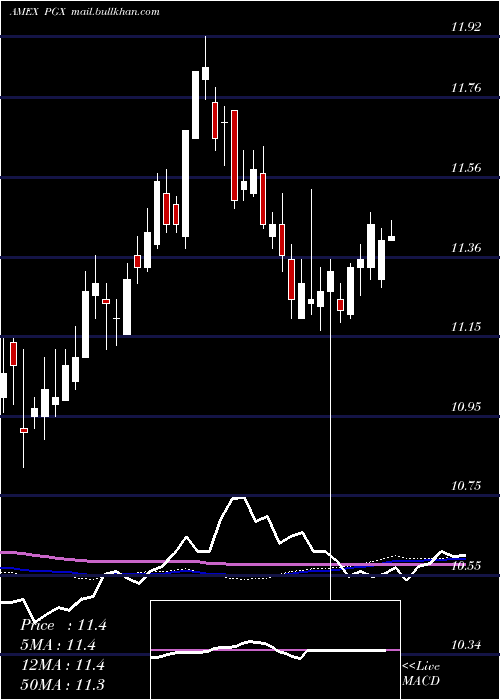The width and height of the screenshot is (500, 700).
Task: Click the 10.55 price axis label
Action: click(x=466, y=566)
